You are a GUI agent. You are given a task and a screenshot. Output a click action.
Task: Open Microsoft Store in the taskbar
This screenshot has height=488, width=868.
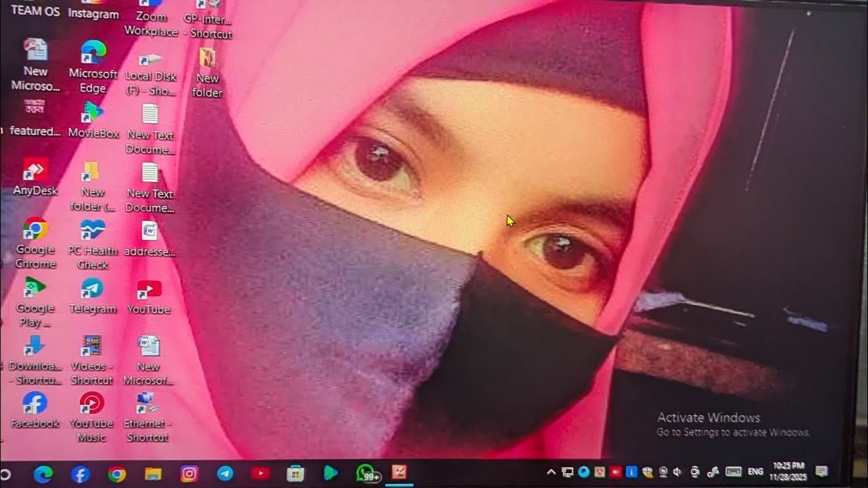[x=295, y=474]
